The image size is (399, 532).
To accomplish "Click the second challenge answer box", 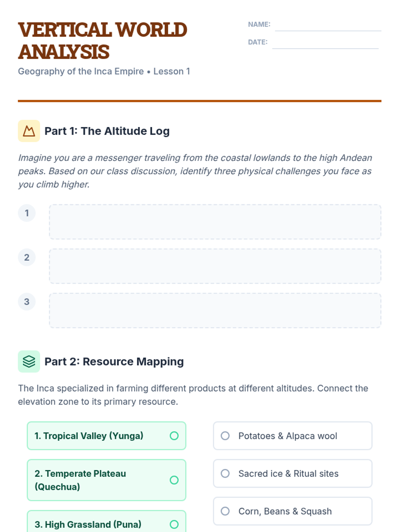I will click(215, 266).
